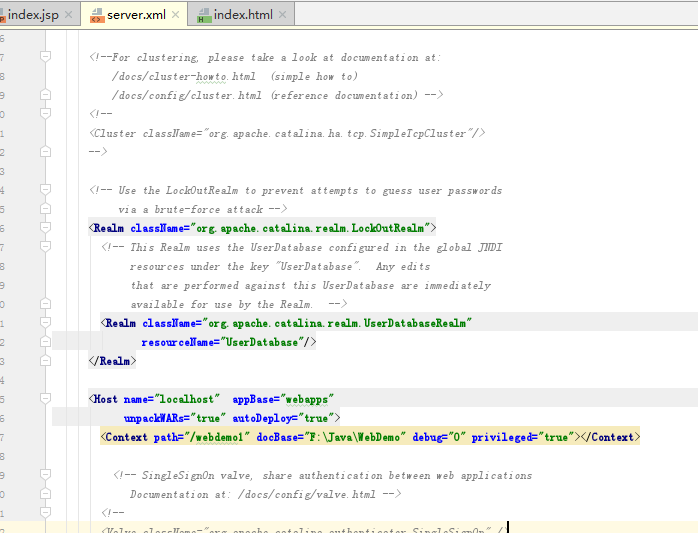Image resolution: width=698 pixels, height=533 pixels.
Task: Click the /docs/cluster-howto.html comment text
Action: [184, 77]
